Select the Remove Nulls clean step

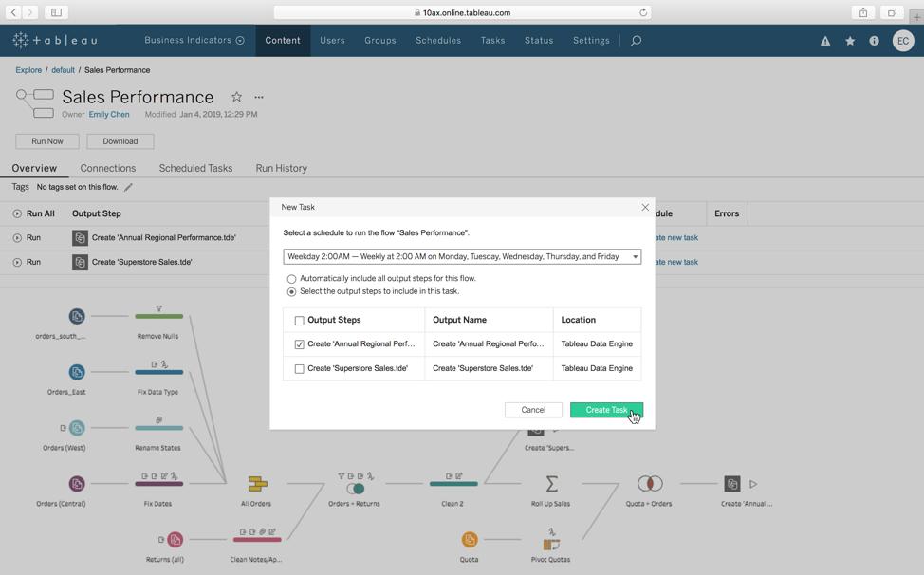(x=159, y=316)
